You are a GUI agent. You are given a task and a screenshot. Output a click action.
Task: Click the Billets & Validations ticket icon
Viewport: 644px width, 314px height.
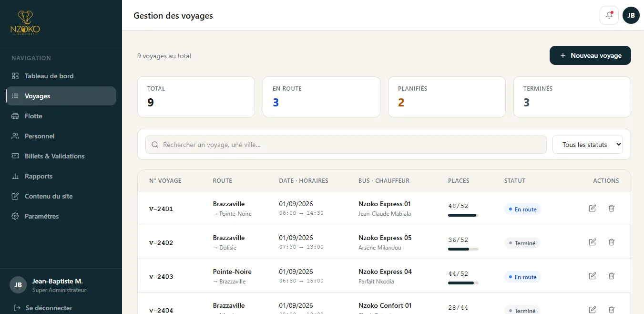click(x=15, y=156)
